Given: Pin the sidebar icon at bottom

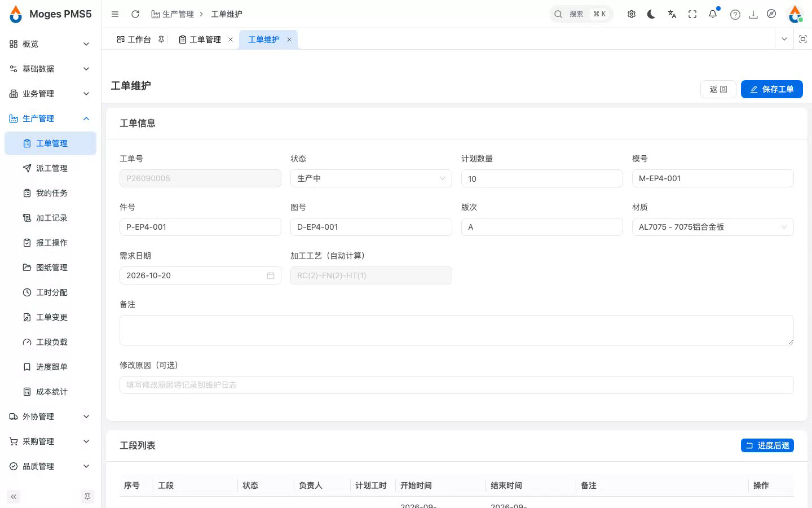Looking at the screenshot, I should pyautogui.click(x=87, y=497).
